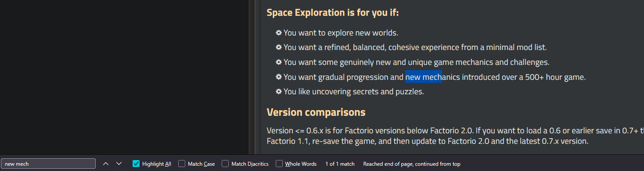Focus the find field containing 'new mech'
Viewport: 644px width, 171px height.
[48, 164]
